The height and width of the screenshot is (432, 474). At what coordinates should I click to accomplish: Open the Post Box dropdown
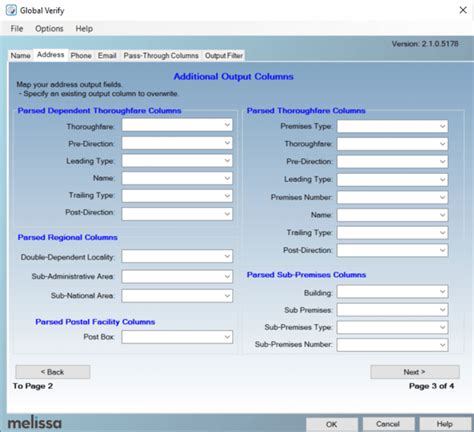[x=177, y=337]
